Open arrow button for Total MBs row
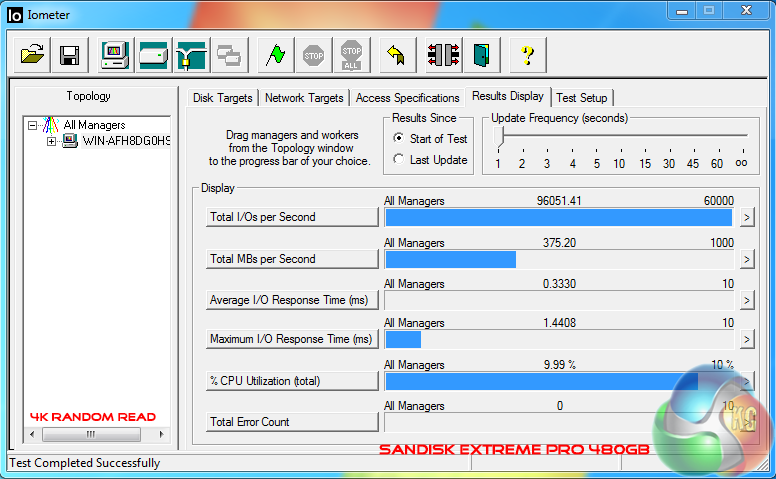This screenshot has height=479, width=776. (747, 259)
